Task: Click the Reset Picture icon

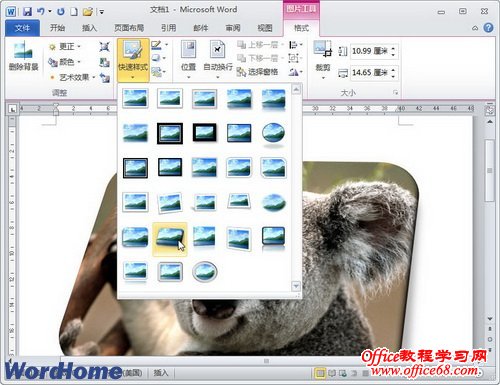Action: click(104, 78)
